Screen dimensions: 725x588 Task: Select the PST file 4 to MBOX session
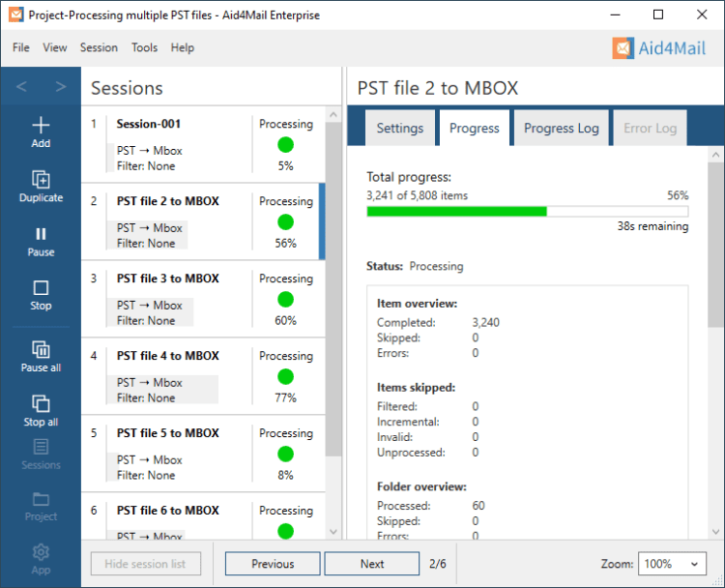[x=203, y=376]
